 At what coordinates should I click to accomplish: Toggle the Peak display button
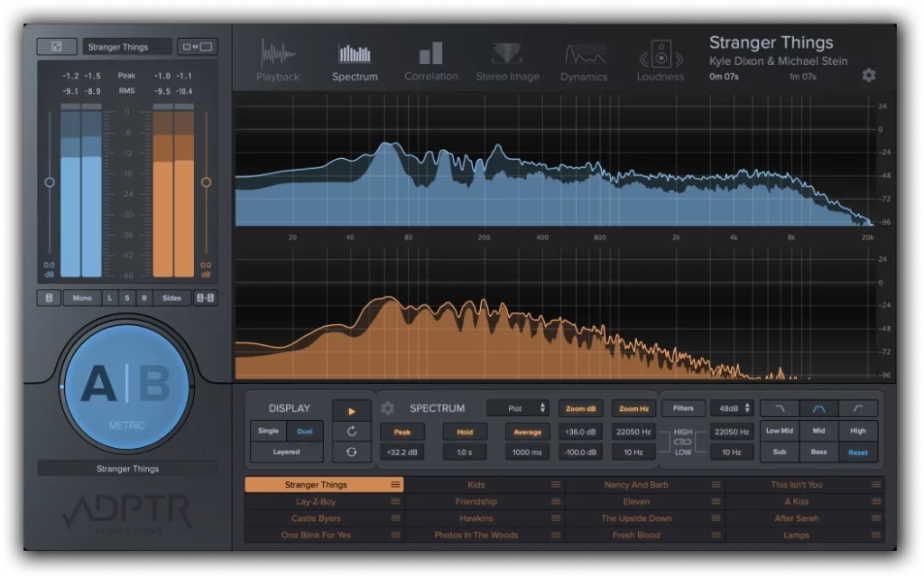pyautogui.click(x=402, y=433)
